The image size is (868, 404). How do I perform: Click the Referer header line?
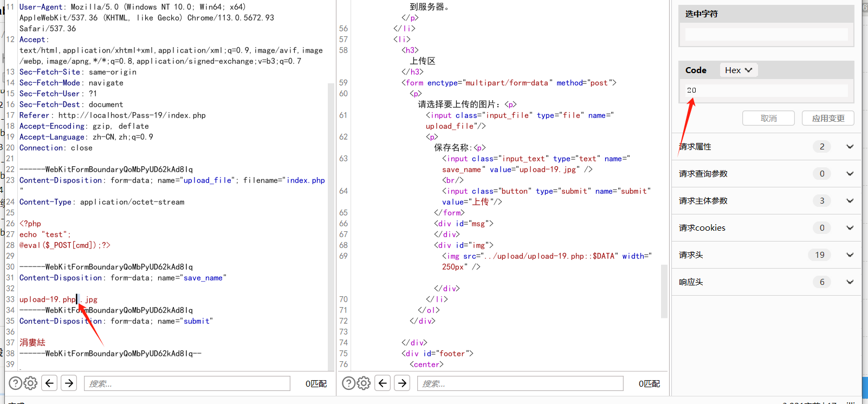pyautogui.click(x=112, y=115)
